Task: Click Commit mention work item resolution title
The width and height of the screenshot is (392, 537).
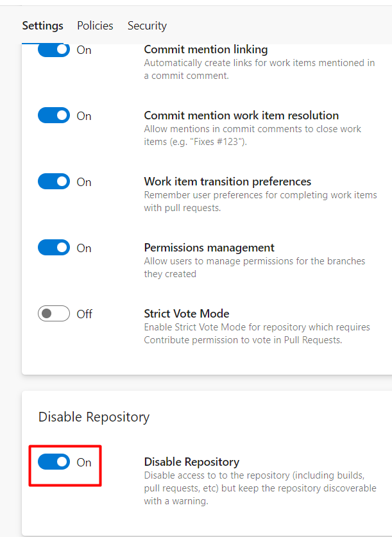Action: pyautogui.click(x=241, y=115)
